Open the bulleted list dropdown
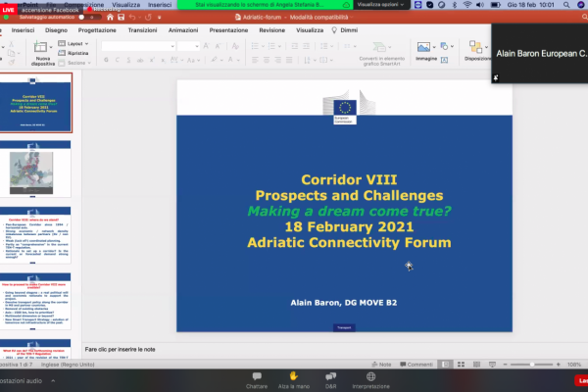 (x=263, y=46)
